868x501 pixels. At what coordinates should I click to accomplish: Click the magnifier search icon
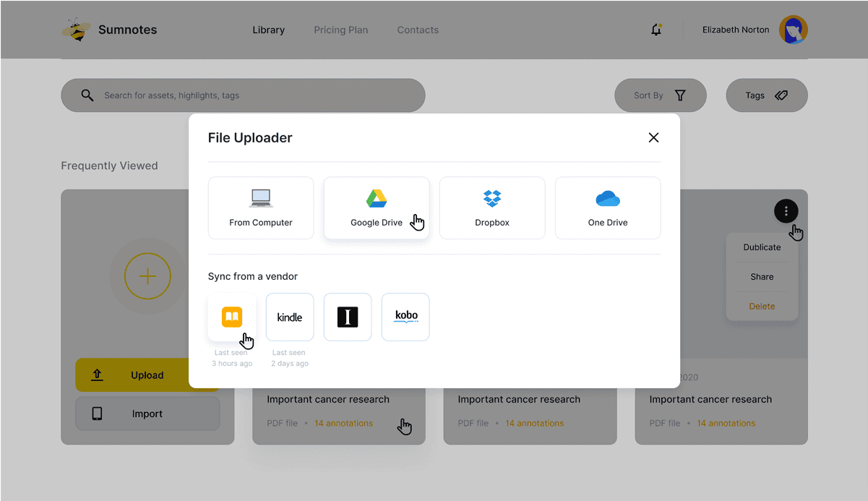coord(87,95)
